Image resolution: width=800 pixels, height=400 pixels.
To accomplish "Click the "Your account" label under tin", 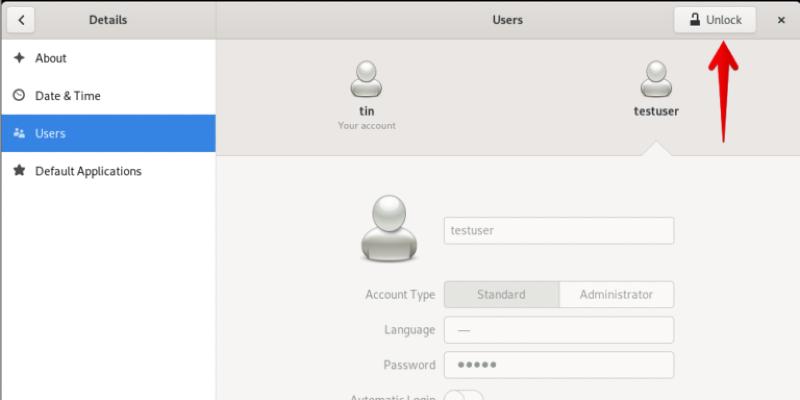I will pyautogui.click(x=367, y=126).
